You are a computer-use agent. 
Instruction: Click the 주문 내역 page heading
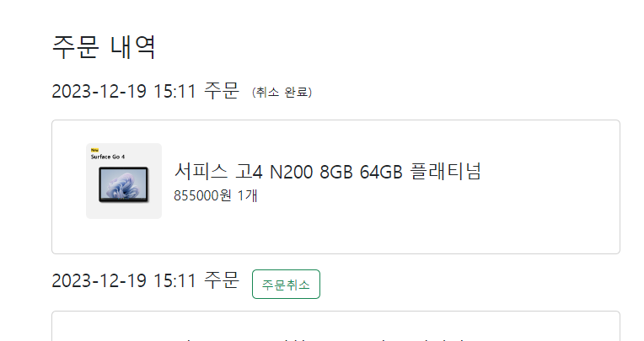coord(104,47)
